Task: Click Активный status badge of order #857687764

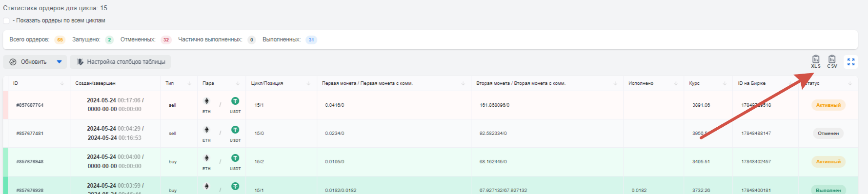Action: coord(828,105)
